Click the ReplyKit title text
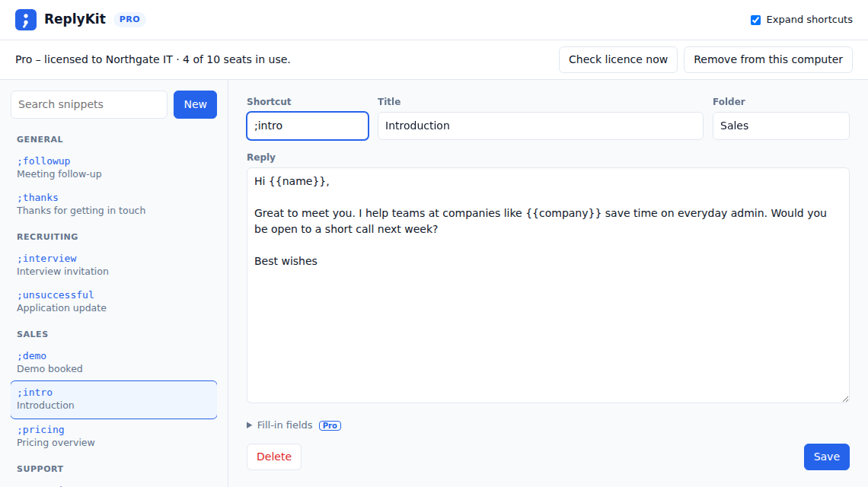The height and width of the screenshot is (487, 868). [x=75, y=19]
